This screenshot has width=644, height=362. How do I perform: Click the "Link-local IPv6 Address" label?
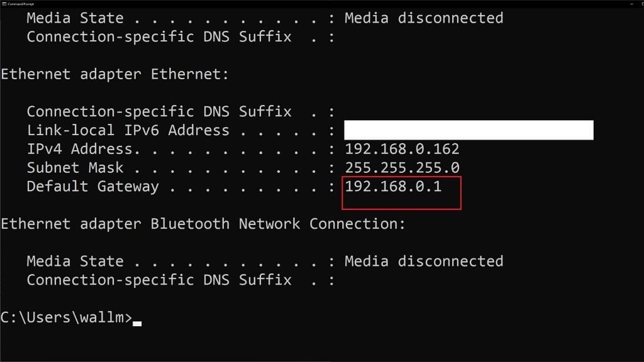(128, 131)
